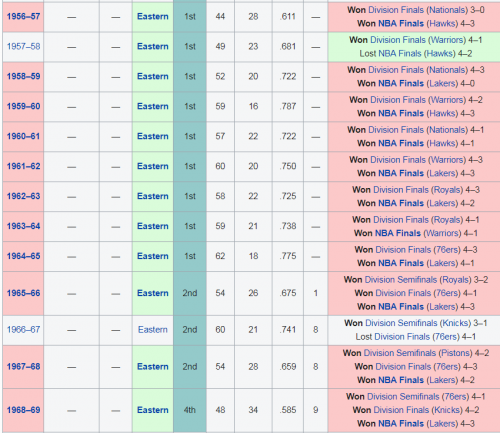This screenshot has width=500, height=433.
Task: Open the 1966–67 season link
Action: [x=23, y=330]
